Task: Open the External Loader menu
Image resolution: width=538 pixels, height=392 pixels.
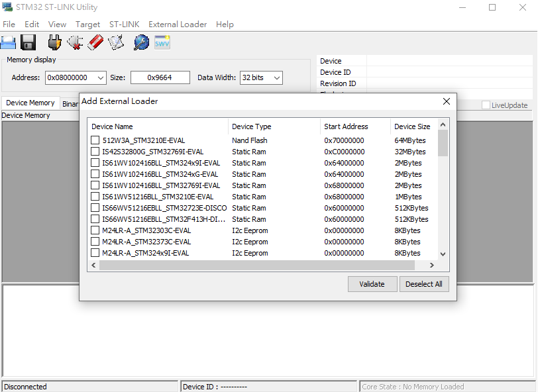Action: coord(178,24)
